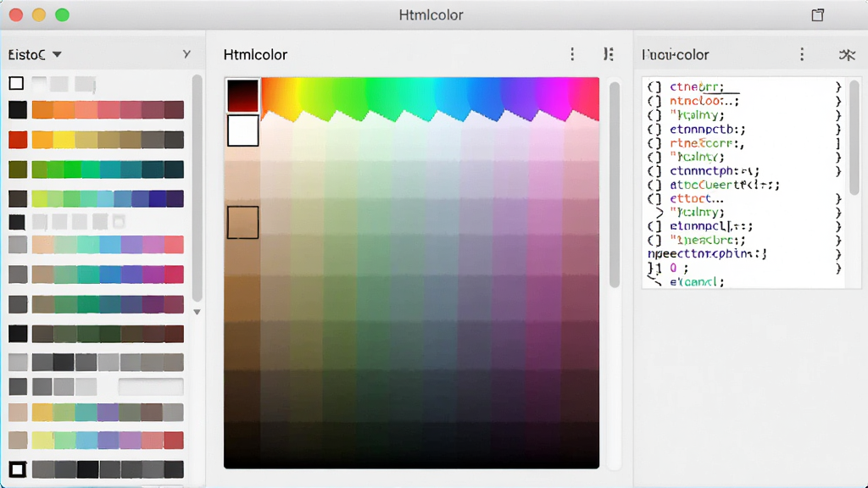Select the crimson swatch ending the medium-tone row
The height and width of the screenshot is (488, 868).
pyautogui.click(x=174, y=274)
